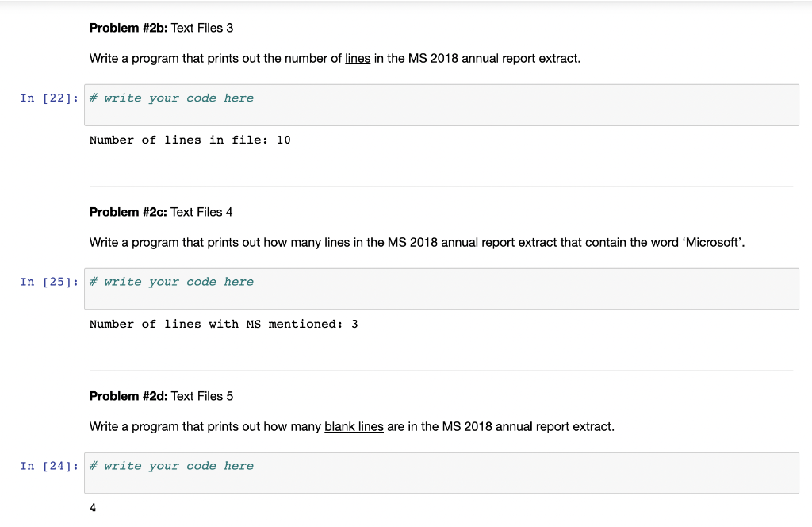Select the In [24] prompt label
The height and width of the screenshot is (527, 812).
tap(48, 466)
